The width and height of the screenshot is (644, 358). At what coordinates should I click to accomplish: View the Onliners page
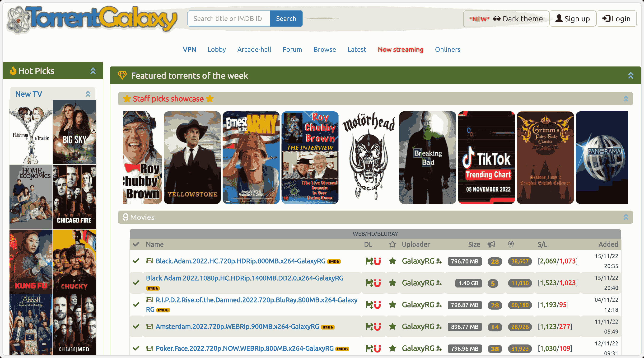(448, 50)
